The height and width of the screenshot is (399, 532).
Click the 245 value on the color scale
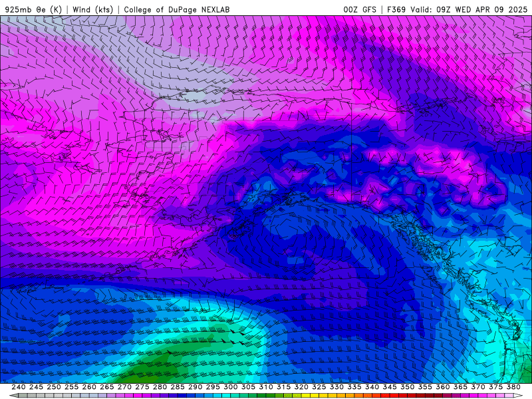36,387
